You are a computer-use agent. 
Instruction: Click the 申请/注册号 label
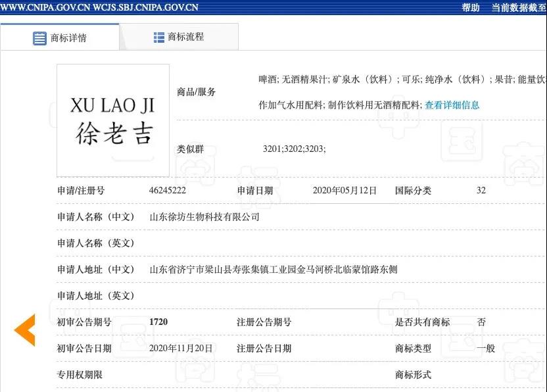click(x=81, y=191)
